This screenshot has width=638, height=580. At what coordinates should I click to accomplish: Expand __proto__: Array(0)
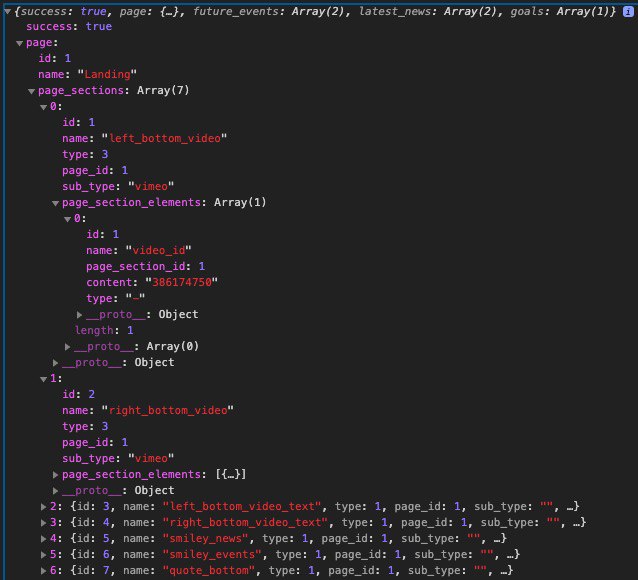click(x=68, y=347)
